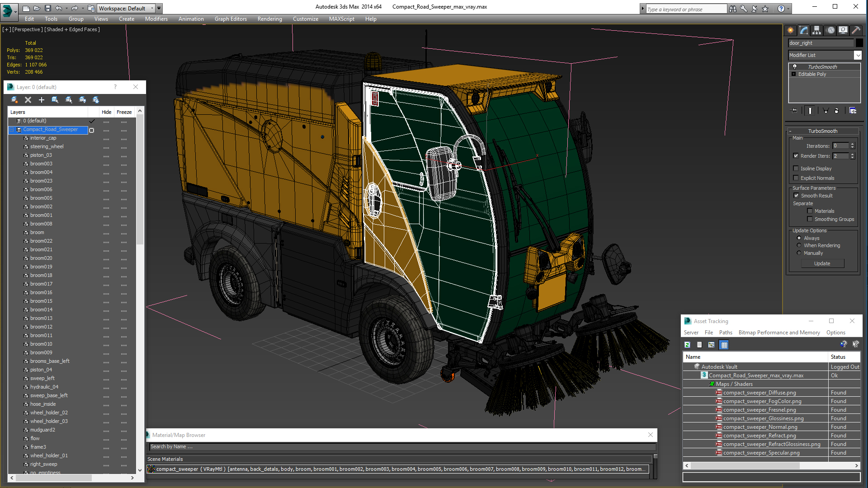Open Bitmap Performance and Memory menu
This screenshot has width=868, height=488.
click(779, 333)
